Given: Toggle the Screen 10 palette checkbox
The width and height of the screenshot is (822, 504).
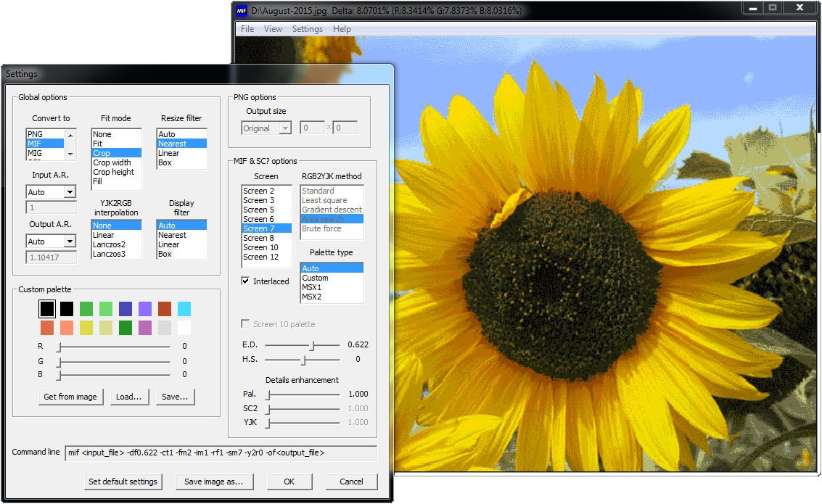Looking at the screenshot, I should 246,324.
